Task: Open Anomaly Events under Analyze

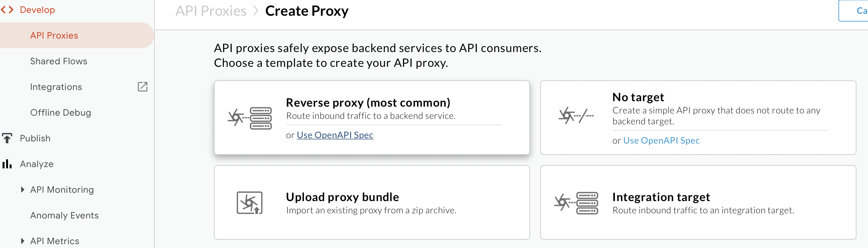Action: click(64, 215)
